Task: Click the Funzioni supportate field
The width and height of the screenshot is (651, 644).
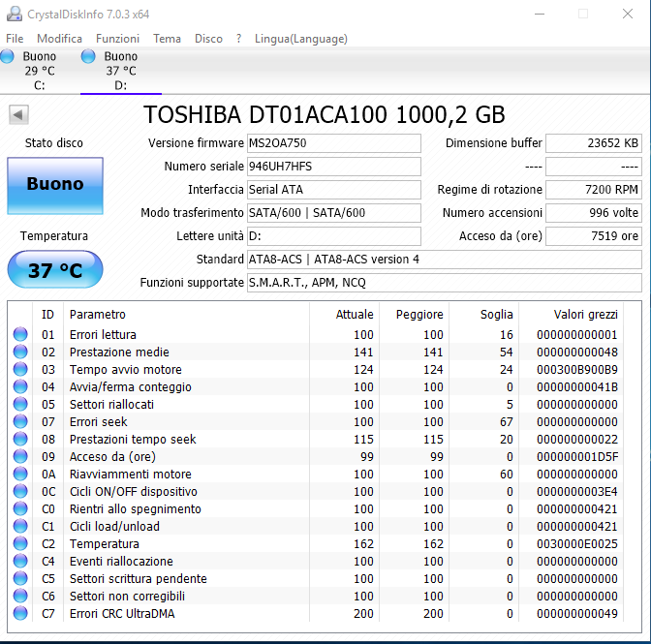Action: tap(445, 283)
